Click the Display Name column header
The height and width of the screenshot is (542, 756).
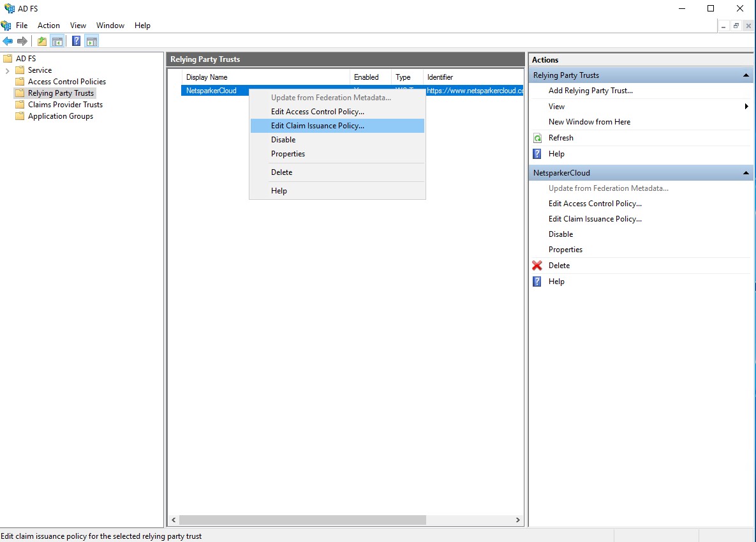[x=207, y=77]
